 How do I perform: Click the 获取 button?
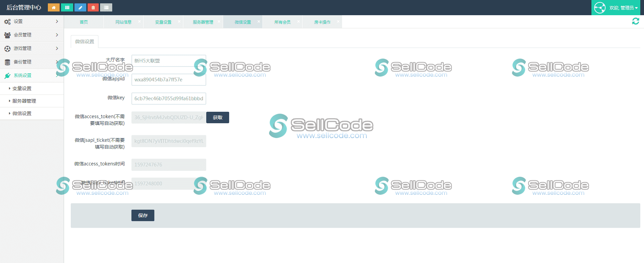pos(218,117)
